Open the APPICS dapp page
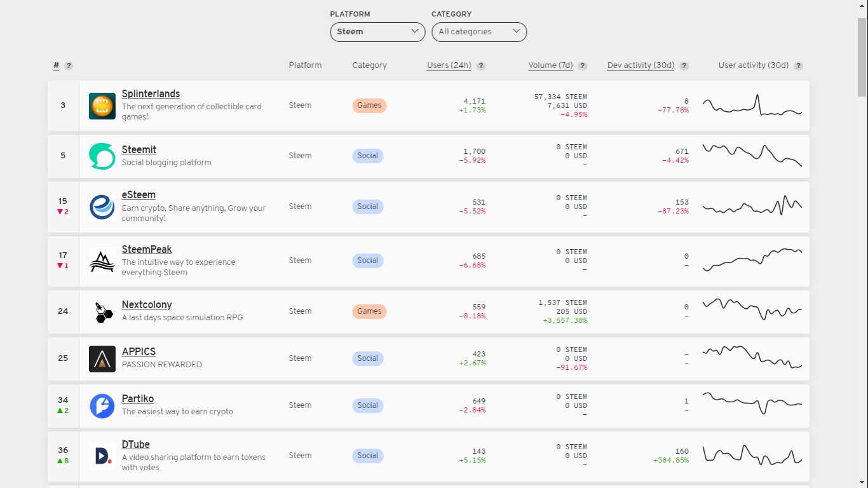Viewport: 868px width, 488px height. [139, 352]
